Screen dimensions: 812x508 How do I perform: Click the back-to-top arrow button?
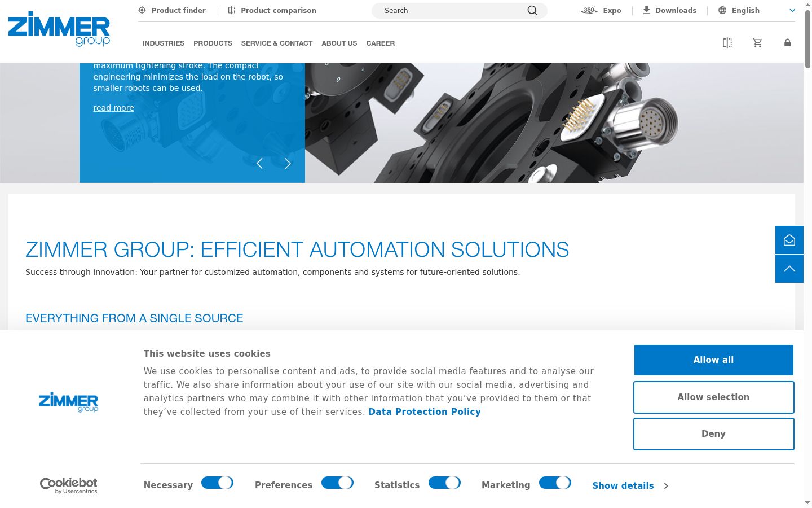click(x=789, y=269)
